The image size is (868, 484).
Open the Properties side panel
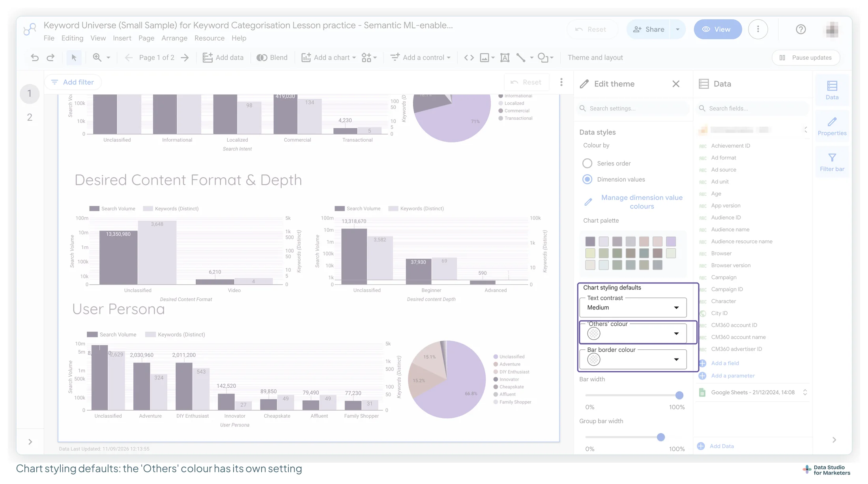(x=832, y=126)
